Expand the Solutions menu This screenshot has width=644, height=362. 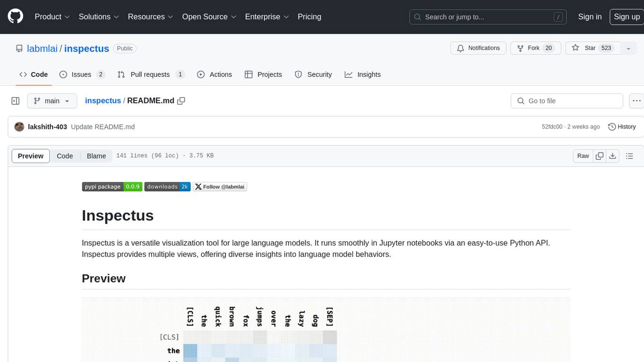99,17
